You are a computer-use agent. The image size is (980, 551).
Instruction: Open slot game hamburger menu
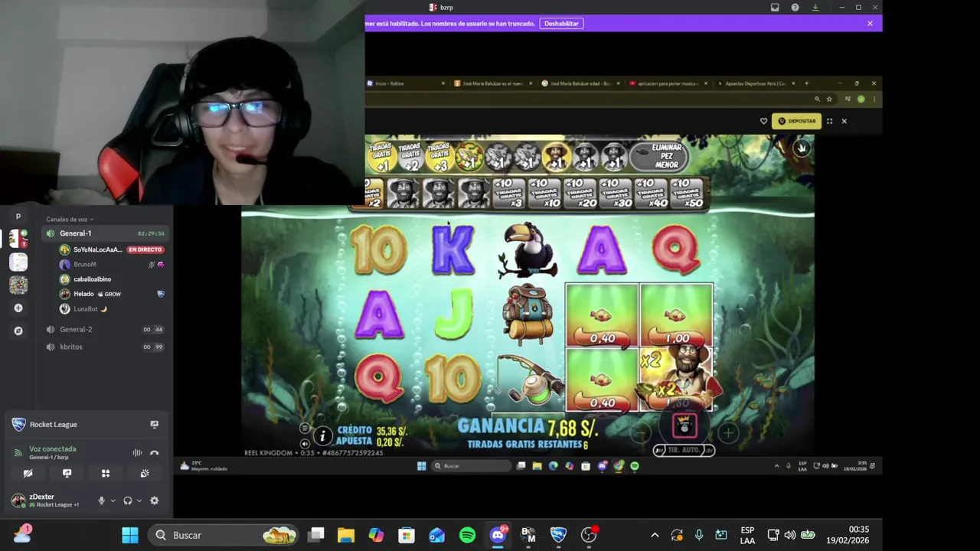tap(305, 429)
